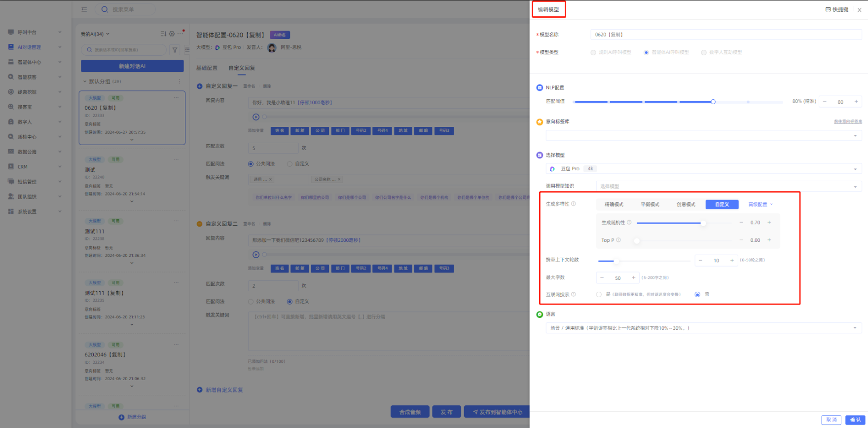Click the info icon next to 生成随机性
Screen dimensions: 868x428
(x=629, y=223)
